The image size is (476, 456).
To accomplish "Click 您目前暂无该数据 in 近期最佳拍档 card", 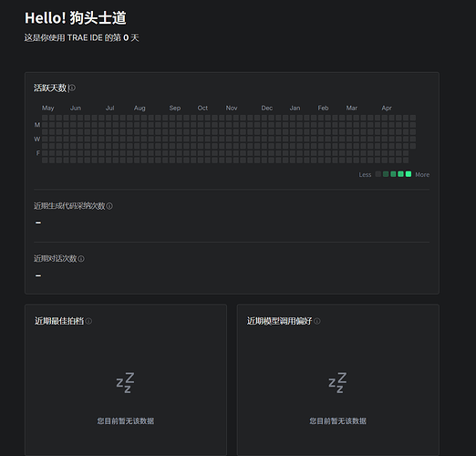I will pos(126,421).
